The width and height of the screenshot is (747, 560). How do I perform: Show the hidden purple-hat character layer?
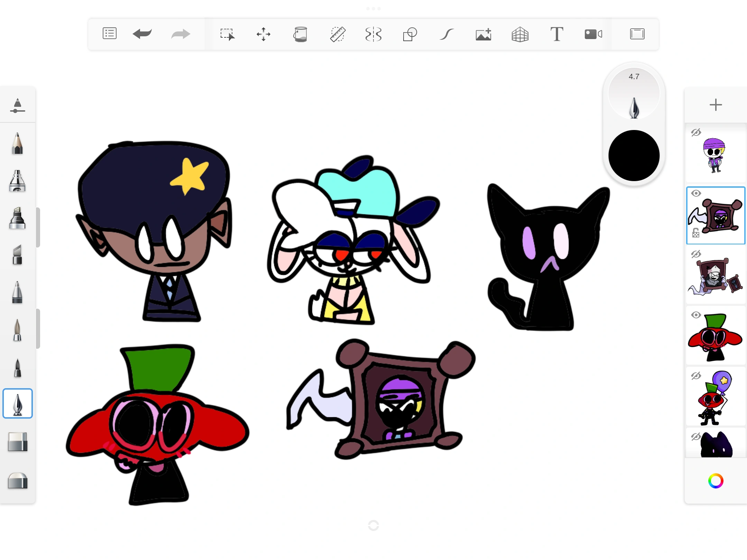(x=696, y=132)
